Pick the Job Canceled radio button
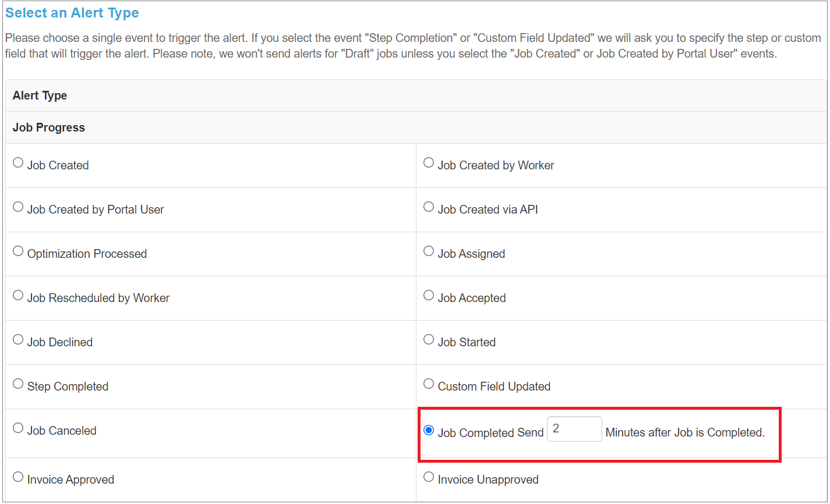 tap(17, 428)
